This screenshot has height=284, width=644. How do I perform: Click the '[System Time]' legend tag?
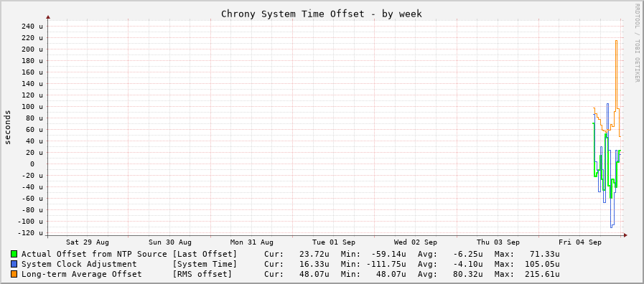pos(205,264)
